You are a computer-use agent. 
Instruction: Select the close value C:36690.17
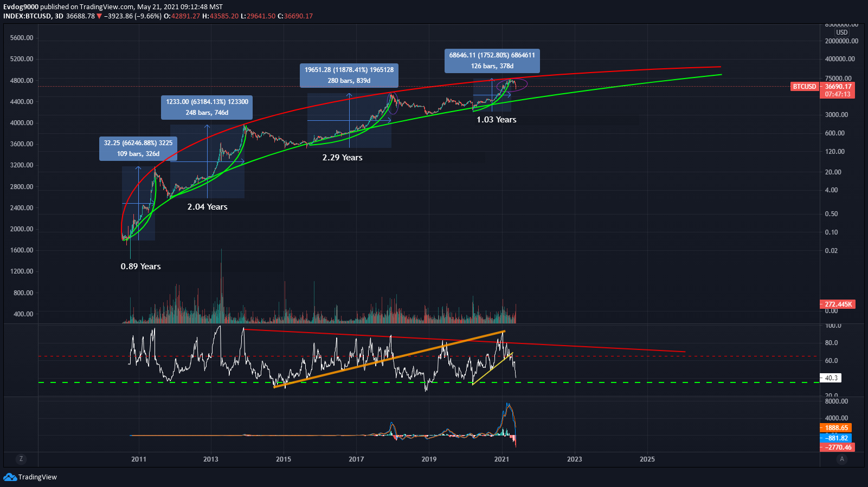click(295, 16)
